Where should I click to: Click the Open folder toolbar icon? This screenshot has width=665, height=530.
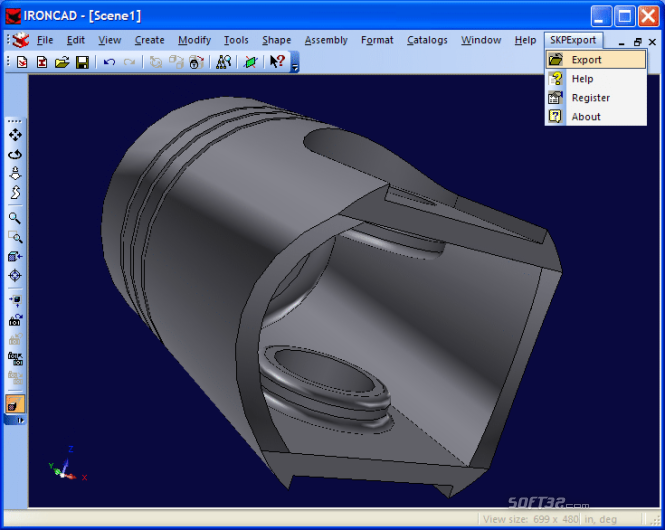(x=62, y=62)
